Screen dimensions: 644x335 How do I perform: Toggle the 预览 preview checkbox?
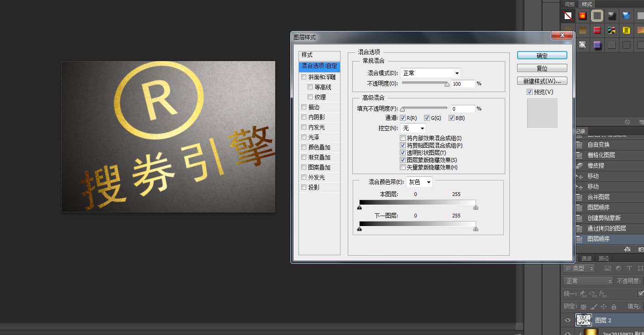click(529, 92)
